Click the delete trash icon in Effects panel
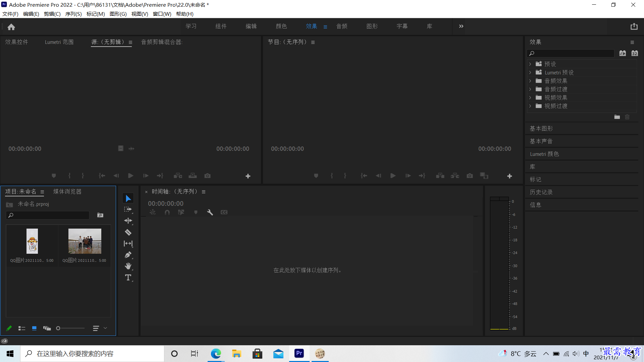 (627, 117)
